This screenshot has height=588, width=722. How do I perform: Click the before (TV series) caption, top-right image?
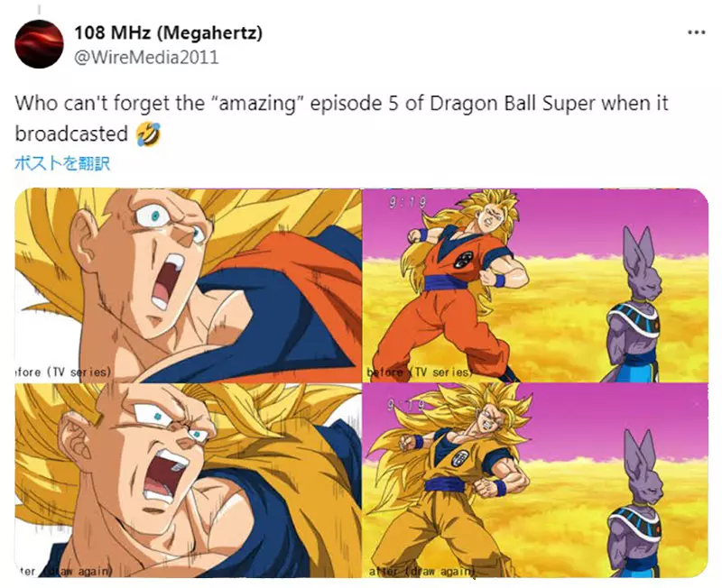[x=420, y=372]
